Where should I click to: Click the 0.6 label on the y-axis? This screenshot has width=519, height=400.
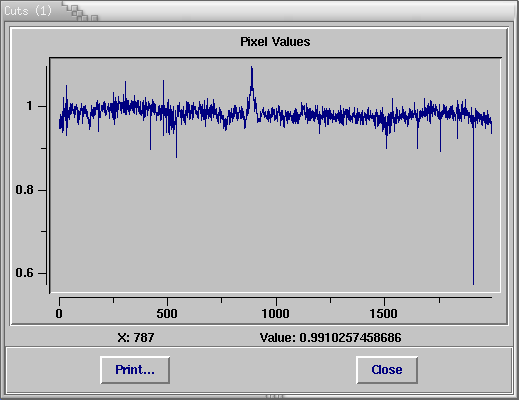point(24,273)
